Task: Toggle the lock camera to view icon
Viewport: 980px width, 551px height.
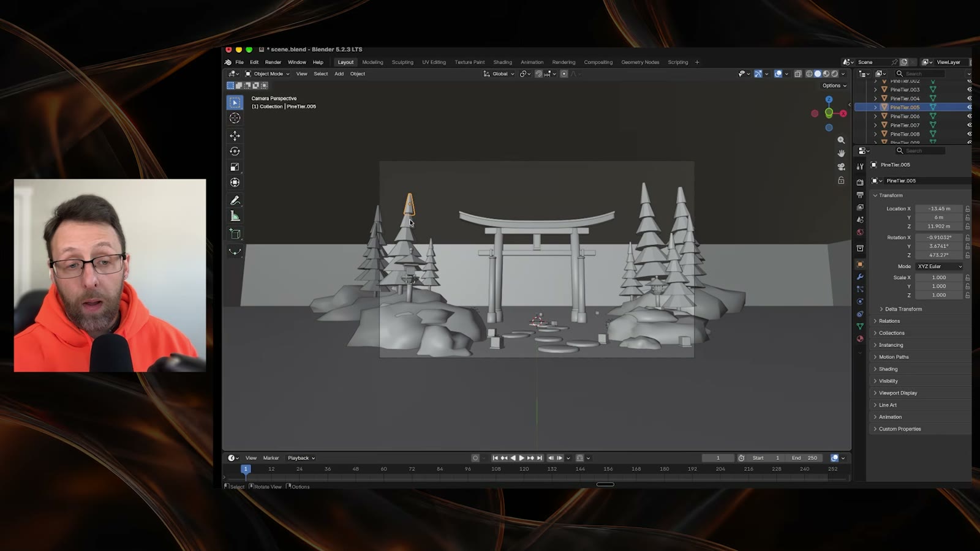Action: [x=841, y=181]
